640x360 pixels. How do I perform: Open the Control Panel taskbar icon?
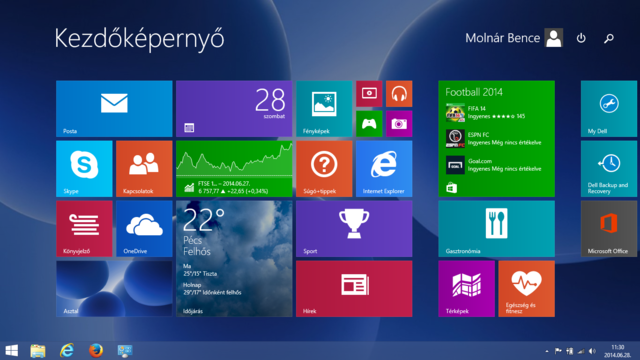coord(125,351)
